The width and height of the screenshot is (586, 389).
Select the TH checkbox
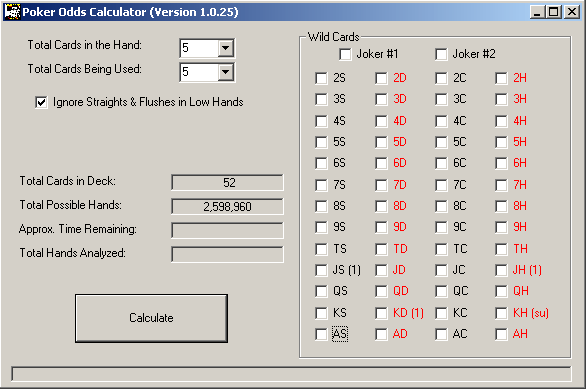coord(501,249)
